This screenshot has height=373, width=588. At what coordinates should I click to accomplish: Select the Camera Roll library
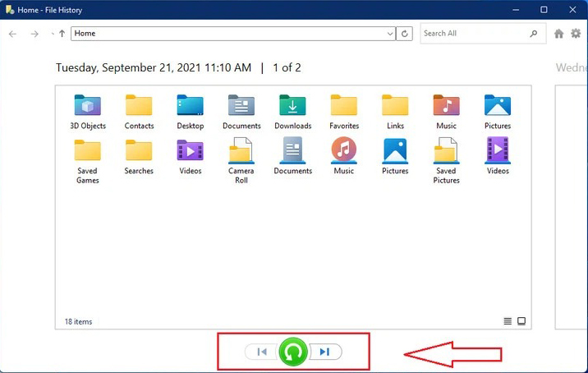pos(241,161)
